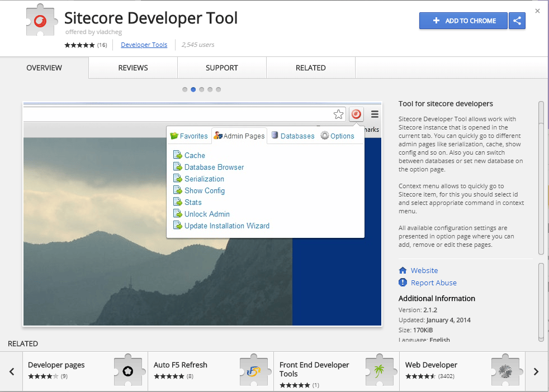The height and width of the screenshot is (392, 549).
Task: Click the palm tree puzzle icon
Action: click(x=380, y=371)
